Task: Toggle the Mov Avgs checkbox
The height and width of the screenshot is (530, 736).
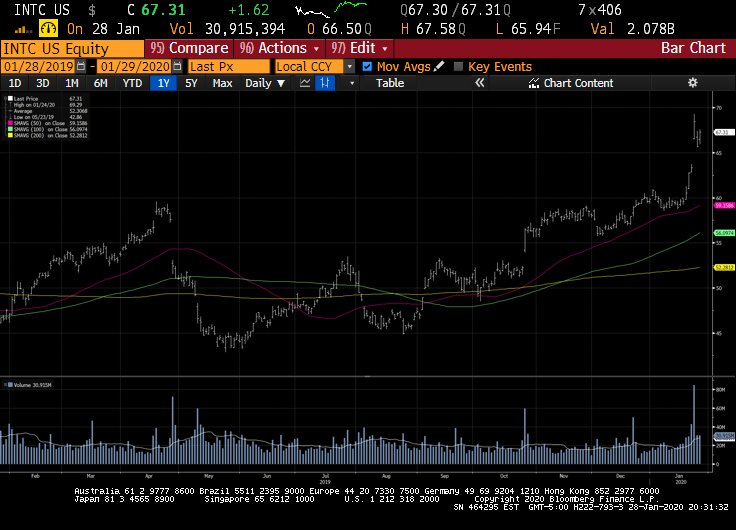Action: click(367, 66)
